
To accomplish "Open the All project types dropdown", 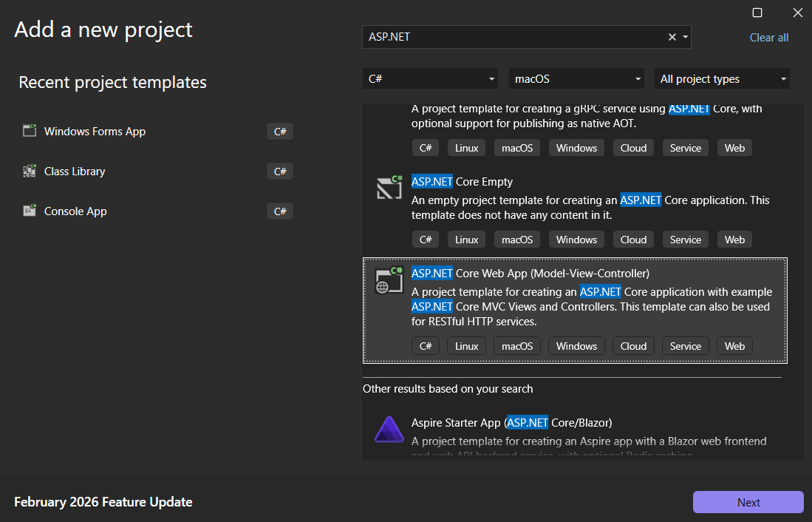I will click(722, 78).
